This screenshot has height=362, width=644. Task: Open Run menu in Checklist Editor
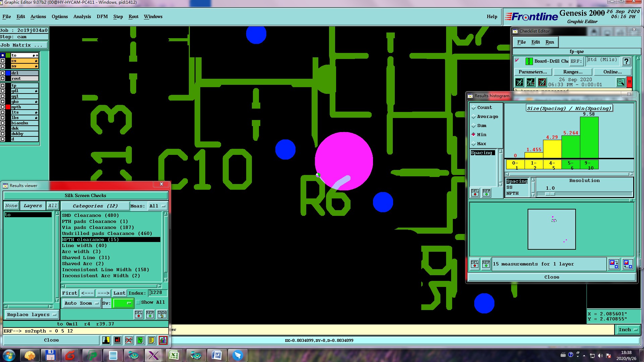coord(550,42)
